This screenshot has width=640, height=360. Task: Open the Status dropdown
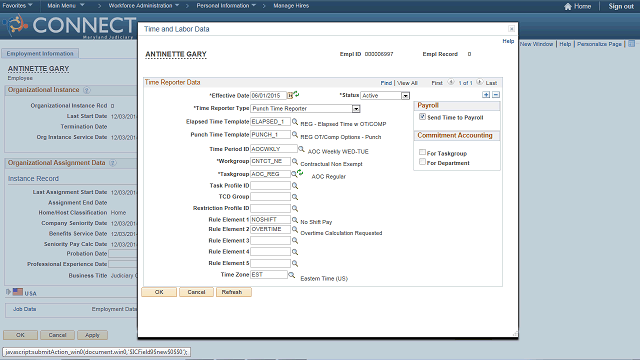coord(405,96)
